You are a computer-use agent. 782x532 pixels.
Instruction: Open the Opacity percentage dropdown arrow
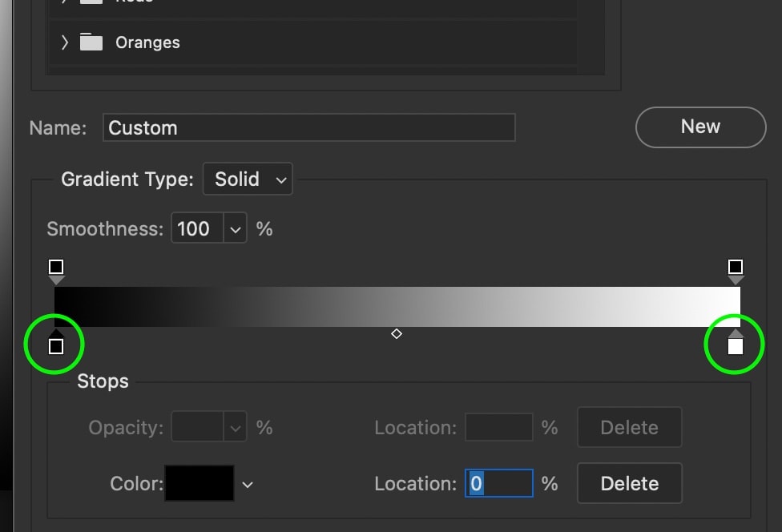[x=236, y=428]
